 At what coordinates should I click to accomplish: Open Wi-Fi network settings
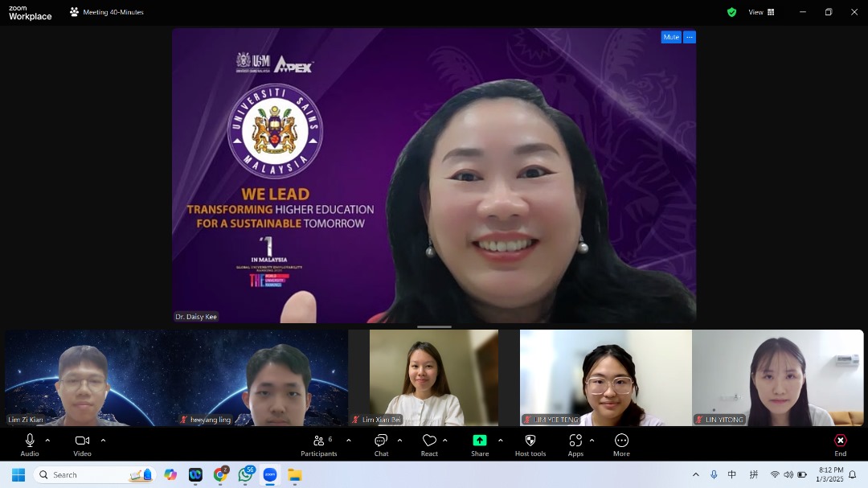pos(775,474)
